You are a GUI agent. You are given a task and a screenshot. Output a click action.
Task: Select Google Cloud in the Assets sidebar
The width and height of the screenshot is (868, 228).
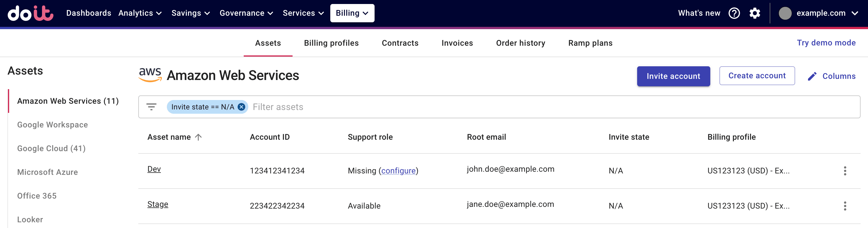[51, 149]
